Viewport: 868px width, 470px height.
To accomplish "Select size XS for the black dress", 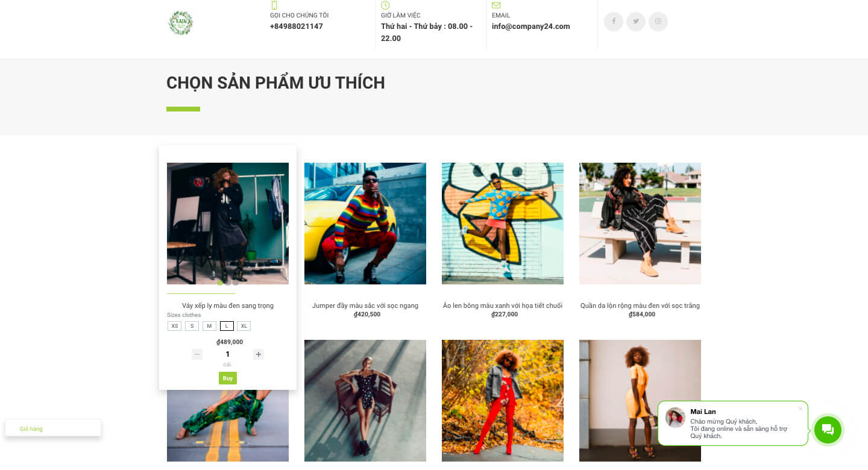I will pos(174,326).
